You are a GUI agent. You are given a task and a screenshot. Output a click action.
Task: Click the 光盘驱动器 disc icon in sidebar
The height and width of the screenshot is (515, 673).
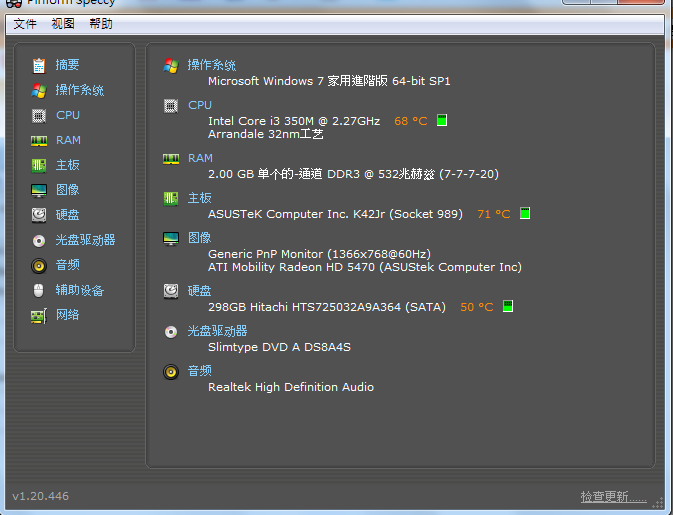39,241
